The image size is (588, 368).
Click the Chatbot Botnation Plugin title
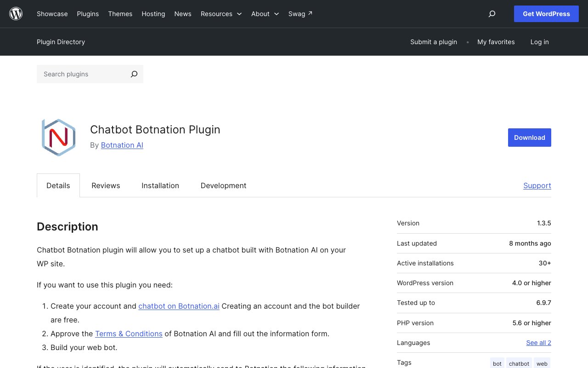point(155,130)
